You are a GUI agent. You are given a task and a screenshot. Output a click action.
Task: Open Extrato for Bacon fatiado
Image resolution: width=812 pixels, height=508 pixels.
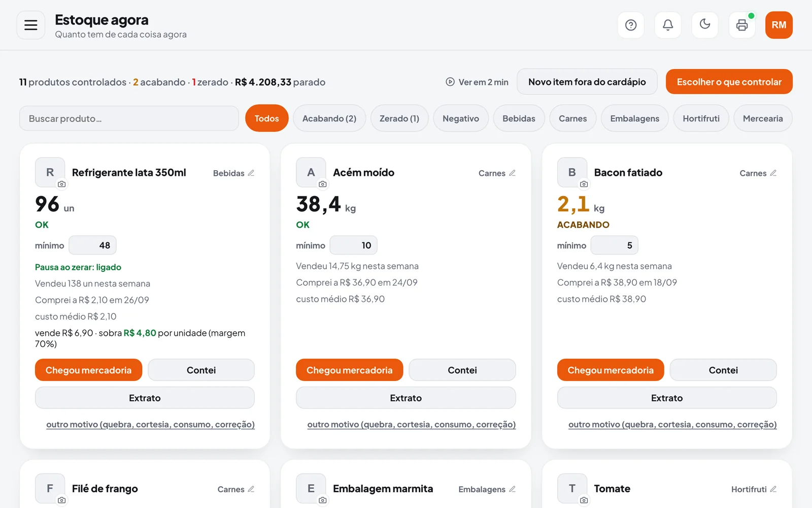click(x=667, y=398)
